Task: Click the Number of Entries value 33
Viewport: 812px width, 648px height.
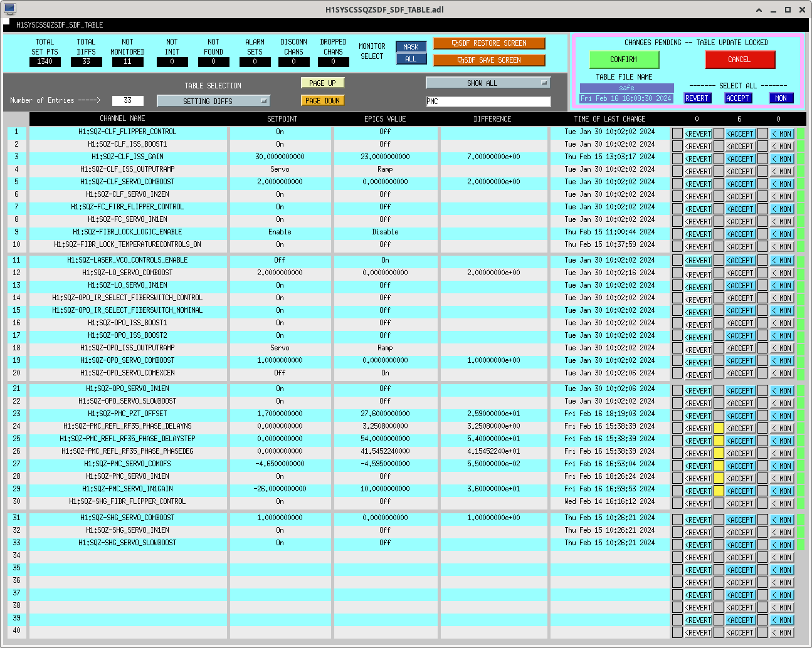Action: point(127,100)
